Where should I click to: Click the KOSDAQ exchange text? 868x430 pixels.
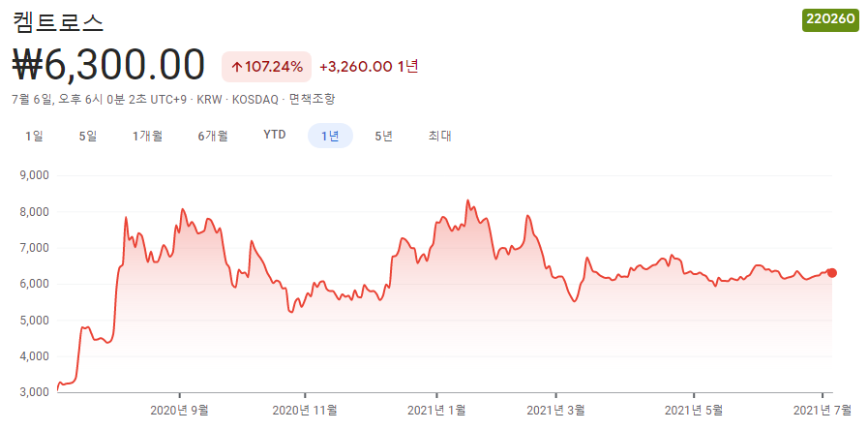255,100
